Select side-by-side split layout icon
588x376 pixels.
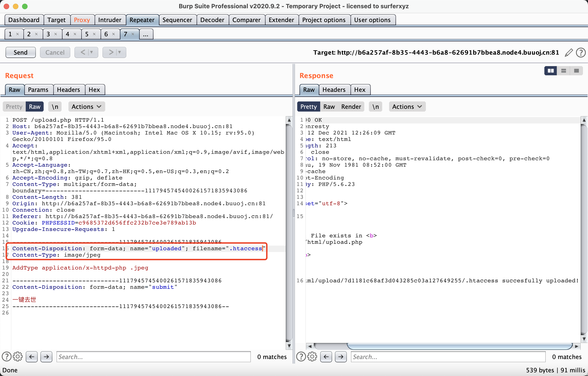point(550,71)
